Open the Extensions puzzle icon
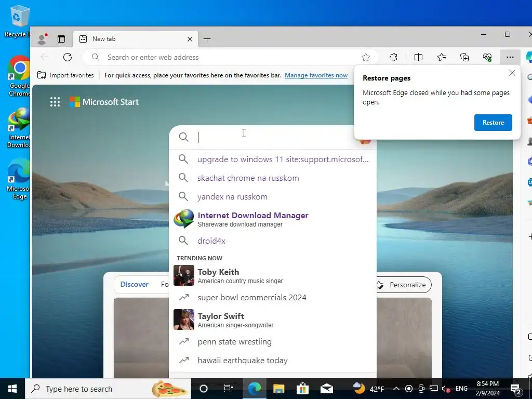 click(x=394, y=57)
